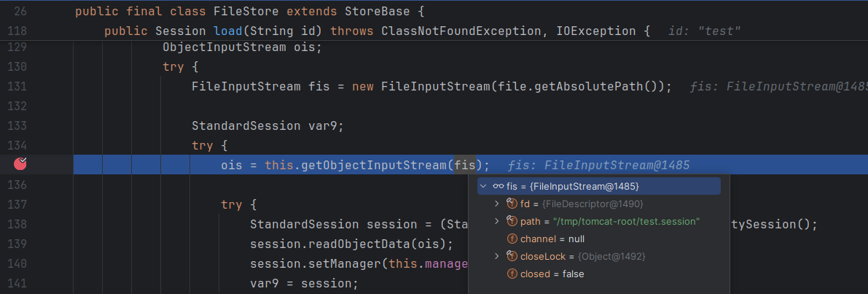Click the path field icon
The width and height of the screenshot is (868, 294).
point(513,221)
